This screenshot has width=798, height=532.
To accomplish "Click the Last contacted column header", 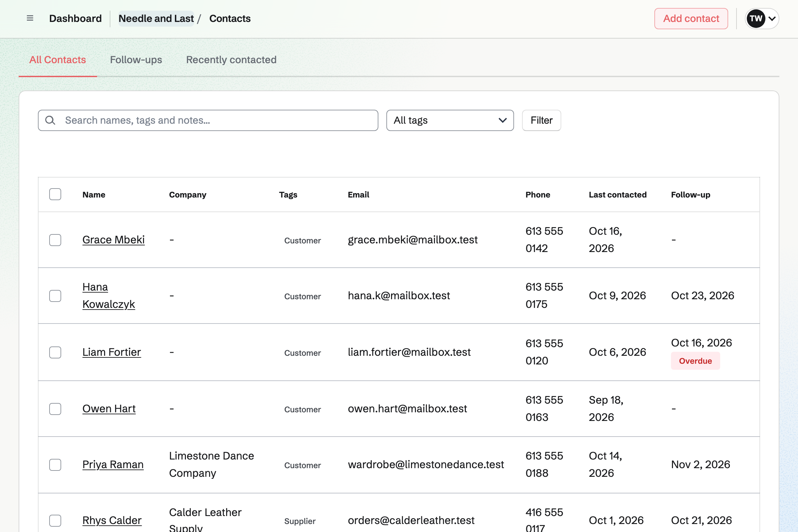I will (x=617, y=195).
